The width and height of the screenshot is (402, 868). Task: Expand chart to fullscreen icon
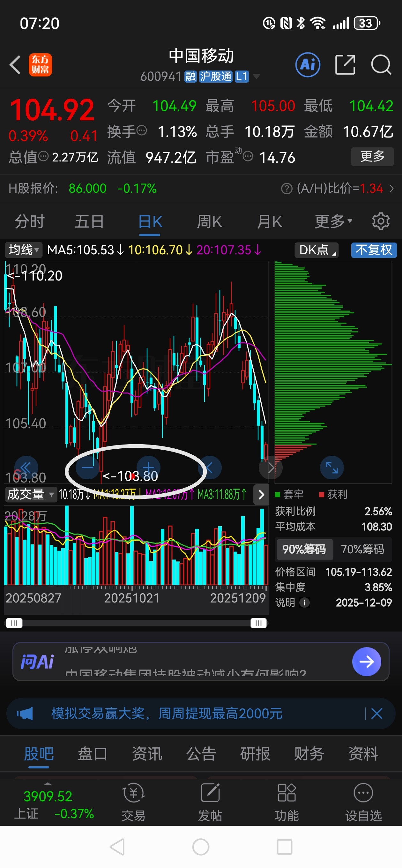332,468
